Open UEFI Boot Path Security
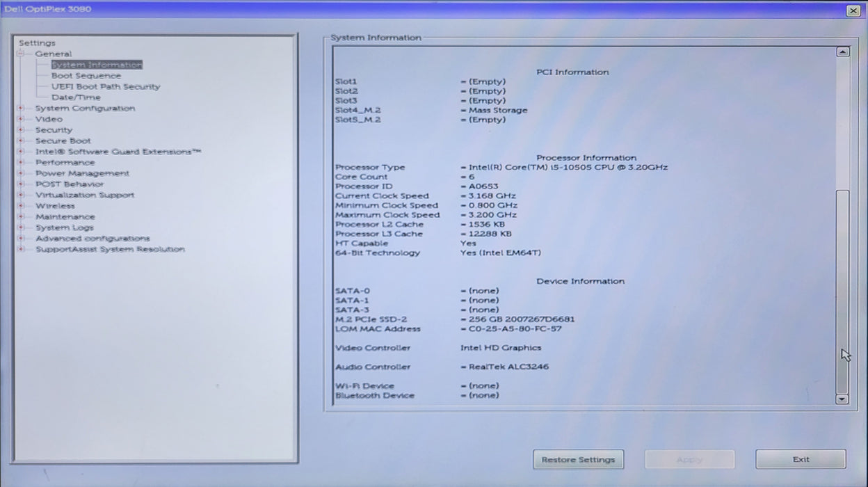 [106, 87]
